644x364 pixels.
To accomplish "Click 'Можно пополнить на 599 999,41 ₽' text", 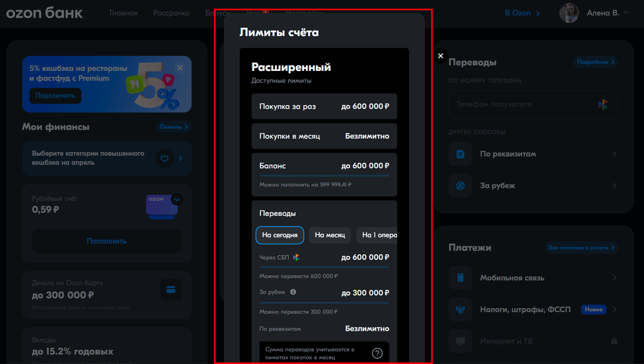I will point(305,185).
